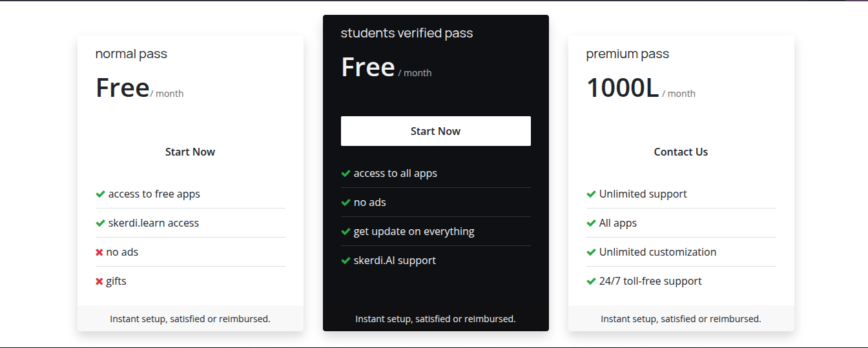The width and height of the screenshot is (868, 348).
Task: Click the 1000L price text
Action: (623, 88)
